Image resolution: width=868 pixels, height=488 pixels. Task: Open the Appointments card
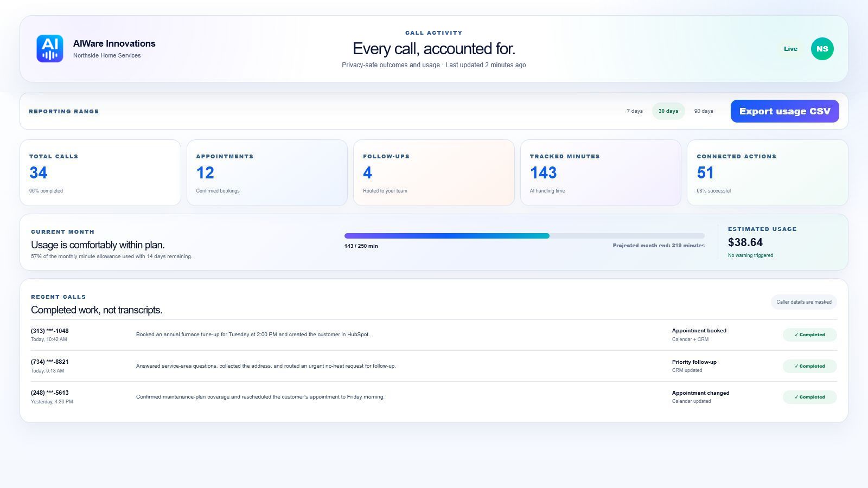point(267,172)
